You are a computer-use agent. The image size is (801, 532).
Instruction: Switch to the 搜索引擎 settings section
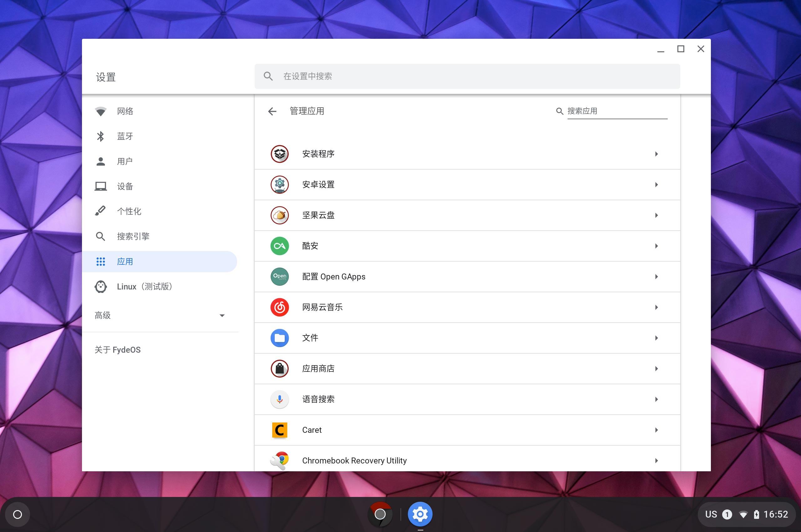click(134, 236)
